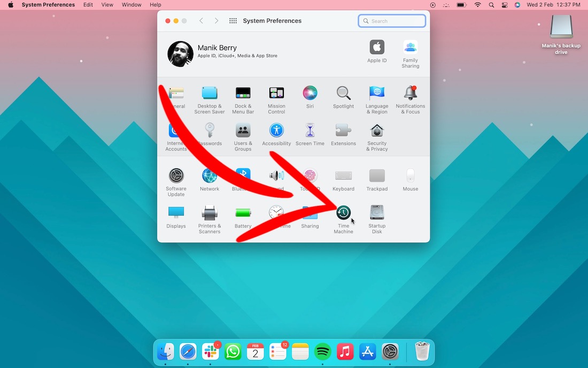588x368 pixels.
Task: Open Network preferences
Action: 210,175
